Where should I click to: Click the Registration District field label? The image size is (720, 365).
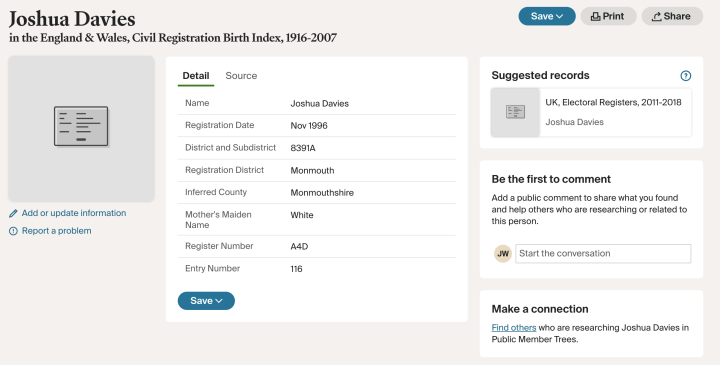click(225, 170)
